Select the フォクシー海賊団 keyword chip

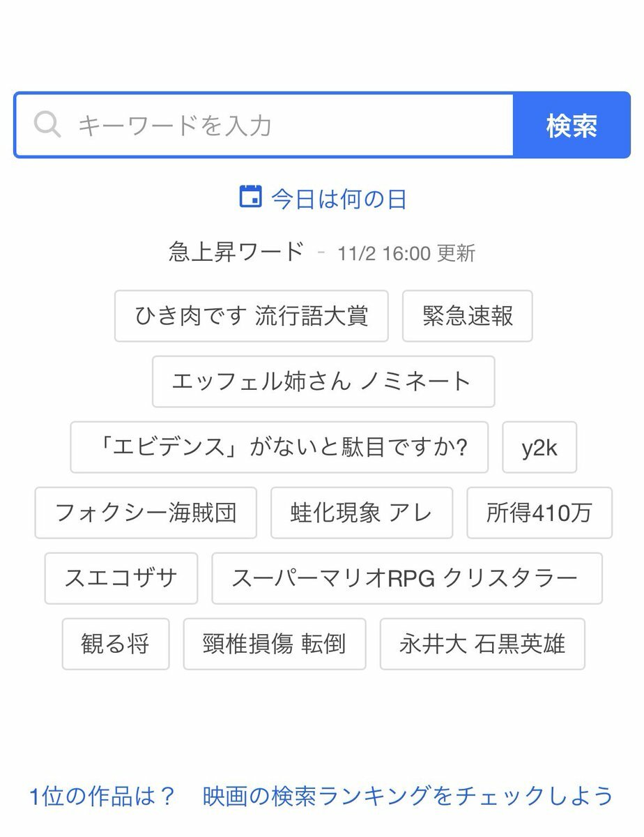146,513
